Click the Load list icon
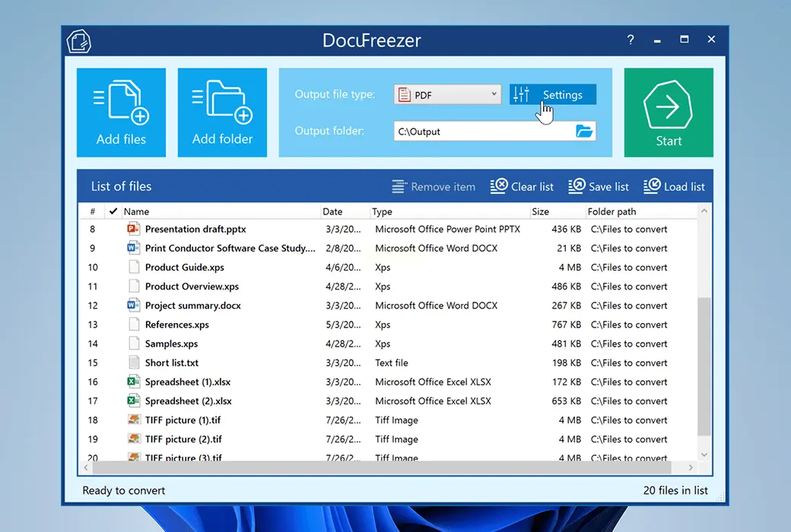This screenshot has height=532, width=791. (652, 186)
